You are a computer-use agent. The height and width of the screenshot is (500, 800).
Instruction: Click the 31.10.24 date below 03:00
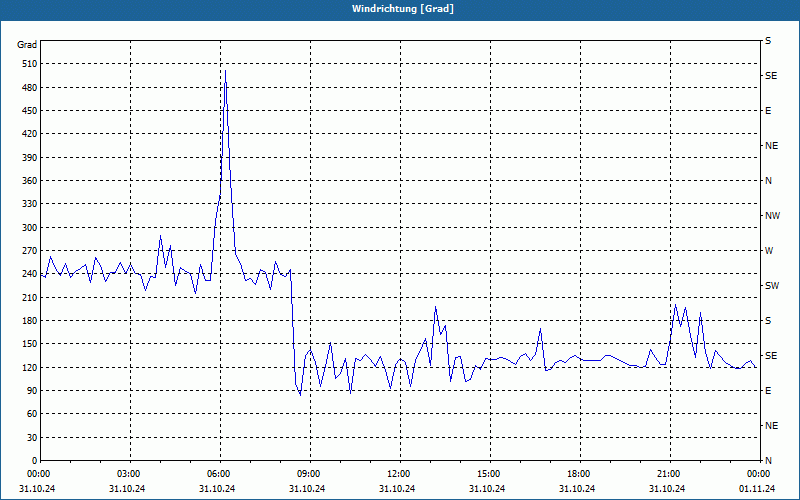(127, 488)
